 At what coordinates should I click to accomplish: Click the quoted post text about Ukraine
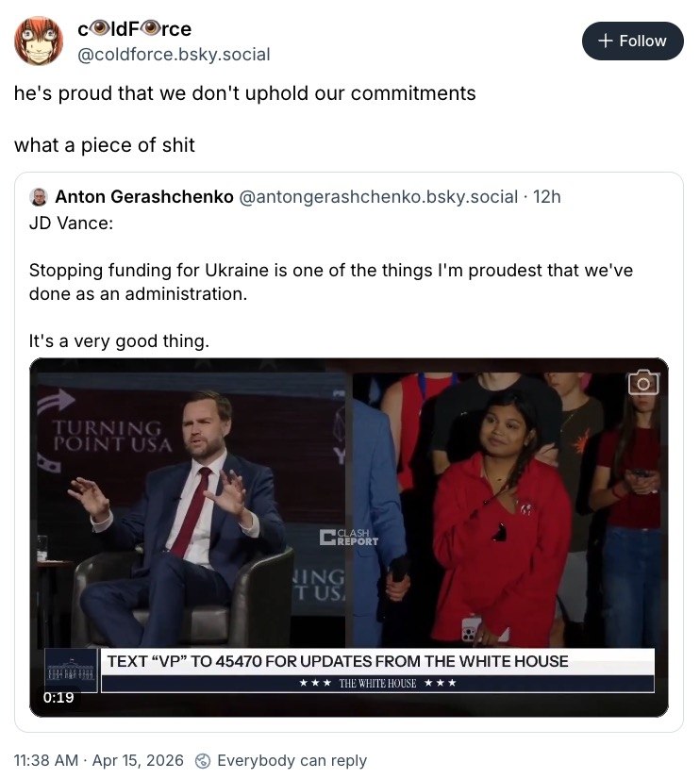coord(330,282)
